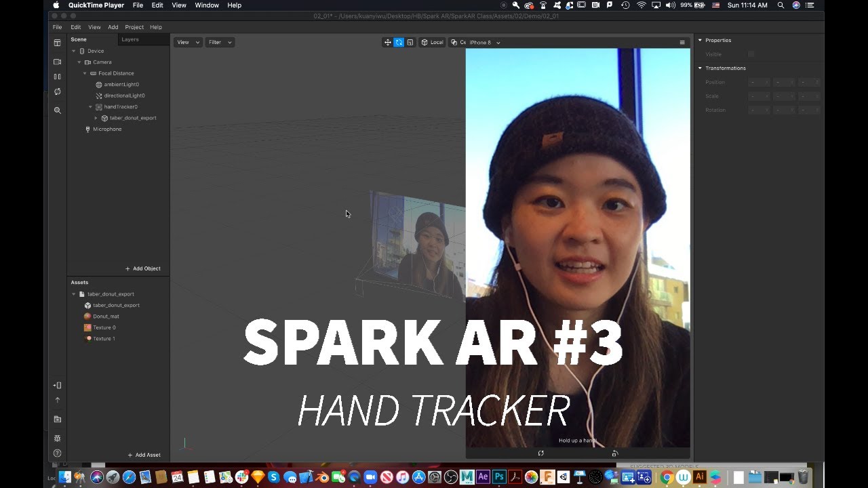Open Photoshop from the Dock
The image size is (868, 488).
coord(500,477)
